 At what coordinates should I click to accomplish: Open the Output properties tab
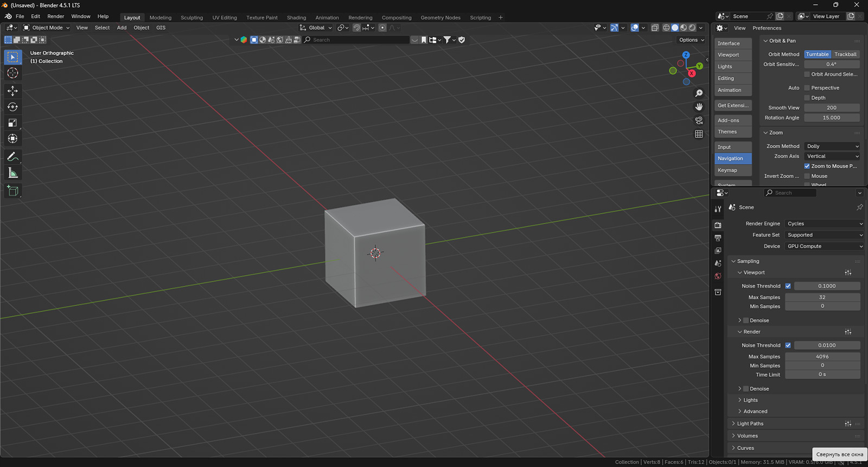tap(718, 238)
